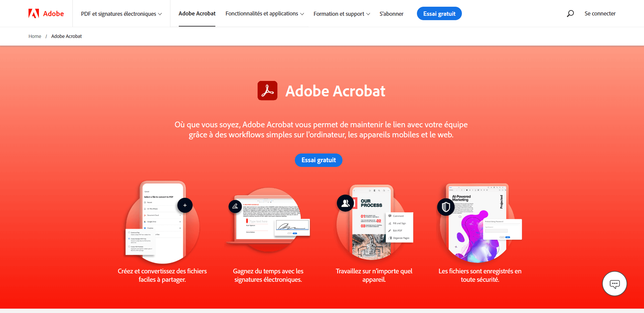This screenshot has width=644, height=313.
Task: Click Se connecter link
Action: point(600,13)
